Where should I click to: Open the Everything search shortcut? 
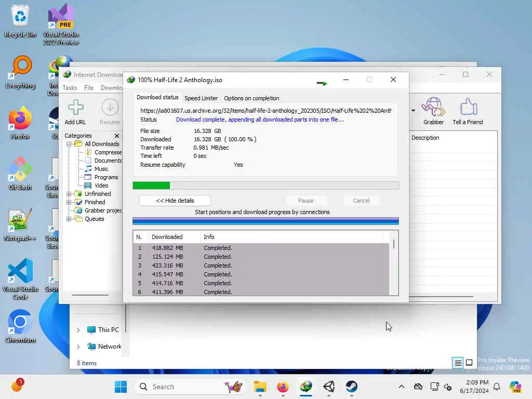(20, 72)
